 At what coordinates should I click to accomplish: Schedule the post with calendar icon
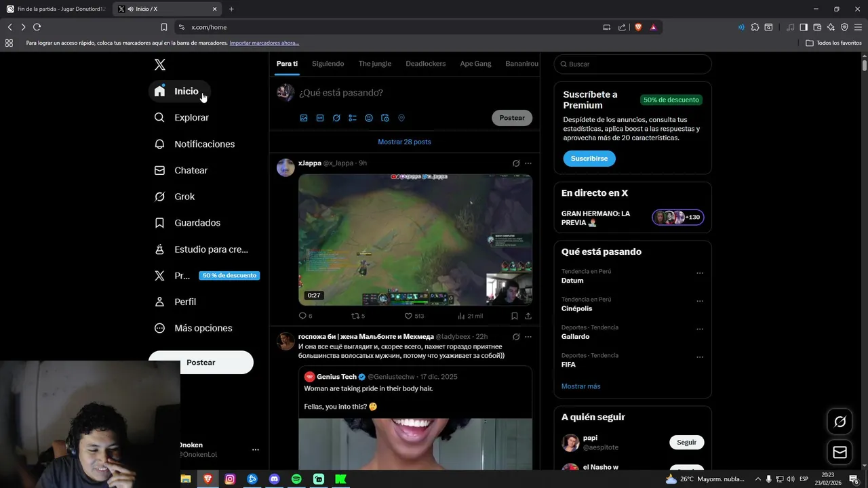click(385, 118)
